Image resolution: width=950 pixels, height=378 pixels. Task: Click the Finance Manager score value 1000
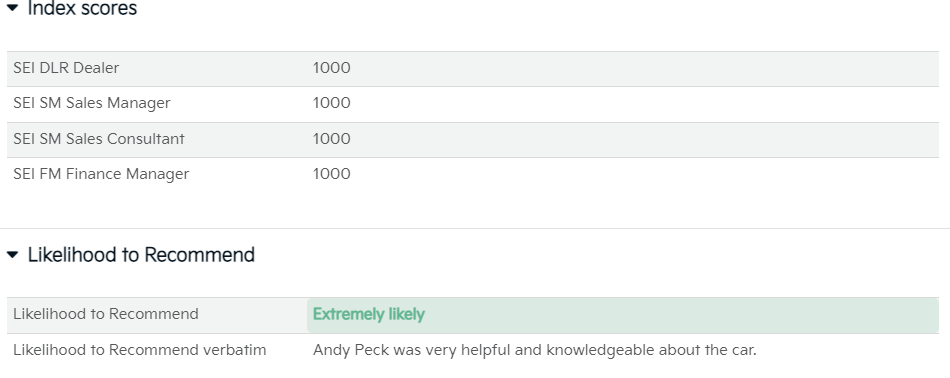pyautogui.click(x=331, y=174)
